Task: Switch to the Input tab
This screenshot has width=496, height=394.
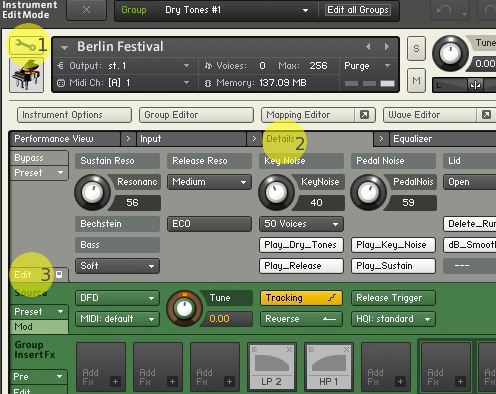Action: [x=191, y=139]
